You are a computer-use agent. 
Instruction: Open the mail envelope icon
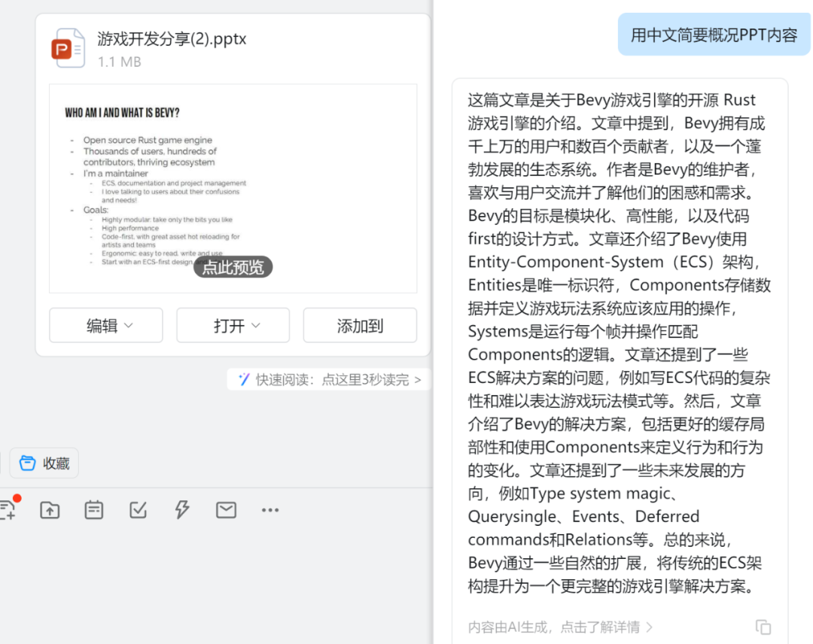tap(226, 510)
